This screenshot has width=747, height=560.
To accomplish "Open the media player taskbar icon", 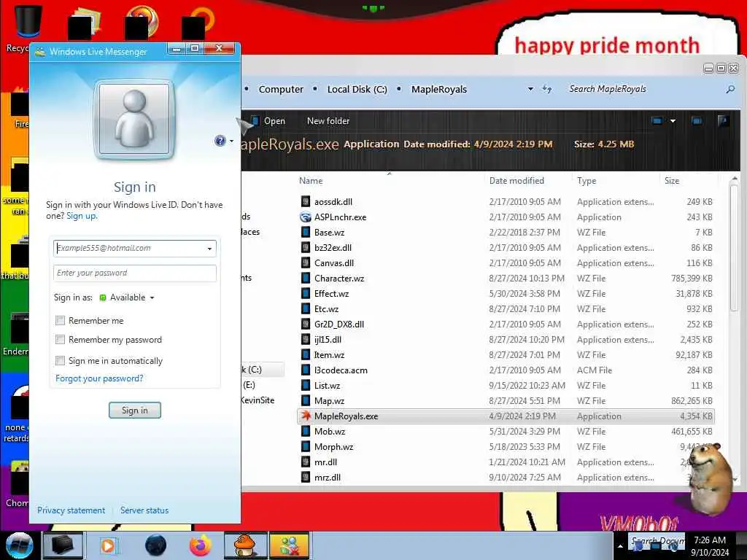I will pyautogui.click(x=108, y=545).
